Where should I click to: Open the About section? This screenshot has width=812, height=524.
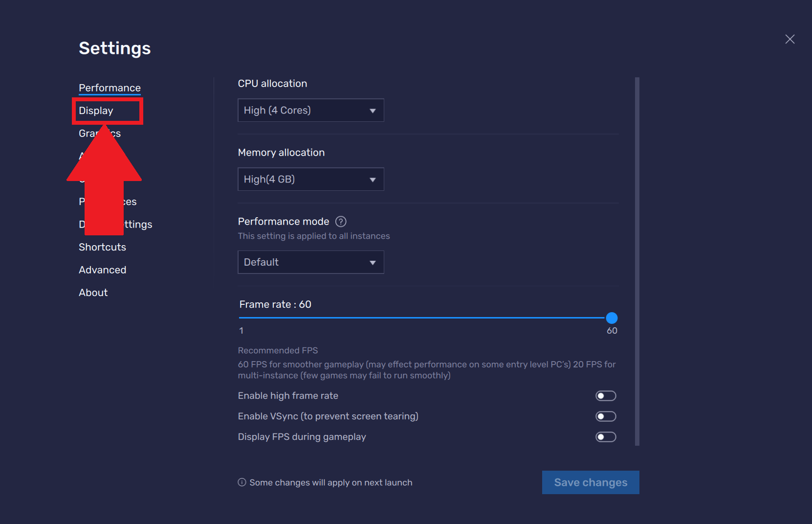[x=93, y=293]
